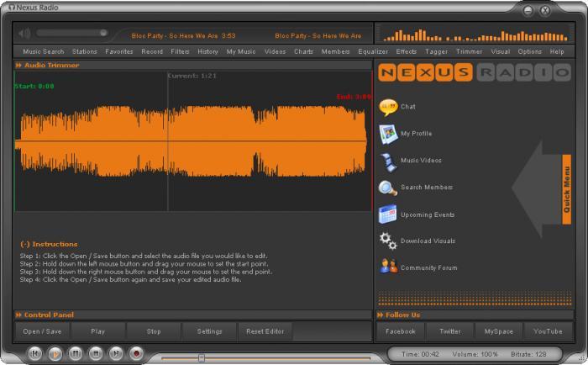Select the Filters menu item
This screenshot has height=365, width=588.
point(180,51)
